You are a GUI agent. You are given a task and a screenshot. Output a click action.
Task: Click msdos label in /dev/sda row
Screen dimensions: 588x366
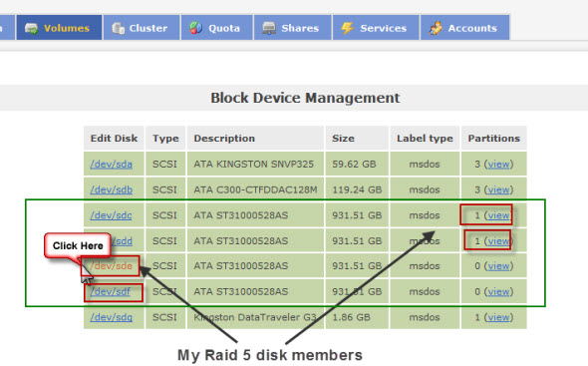[425, 165]
